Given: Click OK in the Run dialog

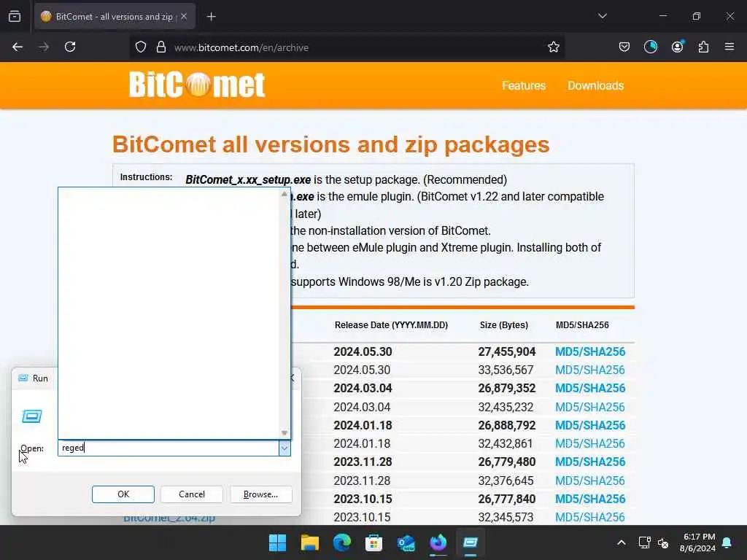Looking at the screenshot, I should (x=123, y=494).
